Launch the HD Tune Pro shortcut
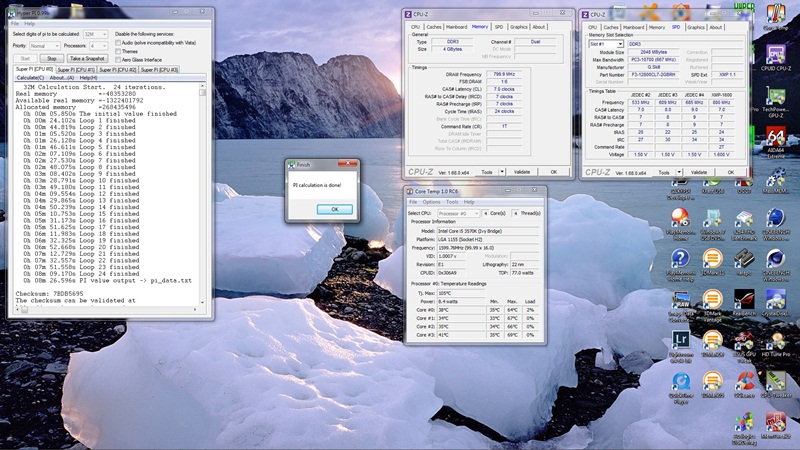 tap(776, 344)
